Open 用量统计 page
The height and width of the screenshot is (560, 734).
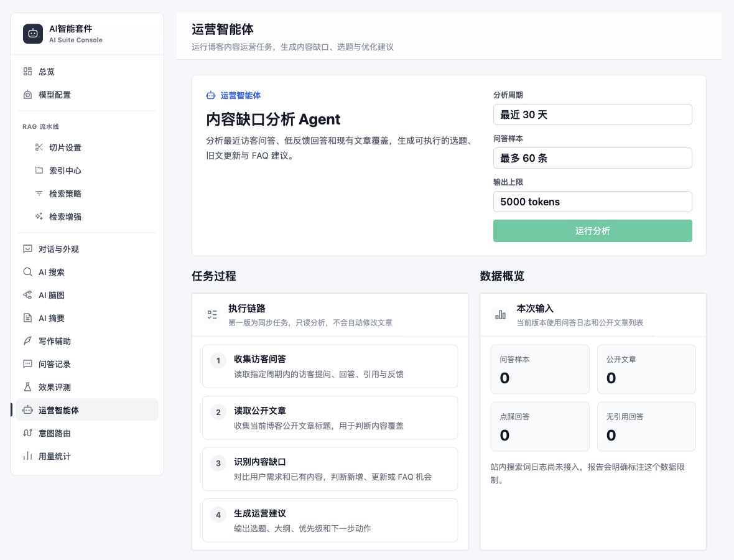[87, 455]
